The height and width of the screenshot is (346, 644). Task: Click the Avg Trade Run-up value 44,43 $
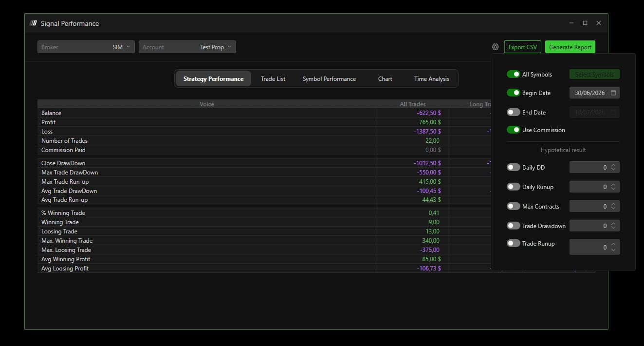(x=431, y=200)
